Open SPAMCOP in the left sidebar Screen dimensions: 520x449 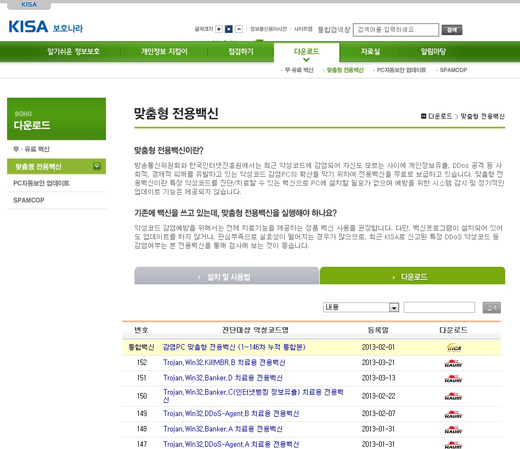pyautogui.click(x=29, y=200)
